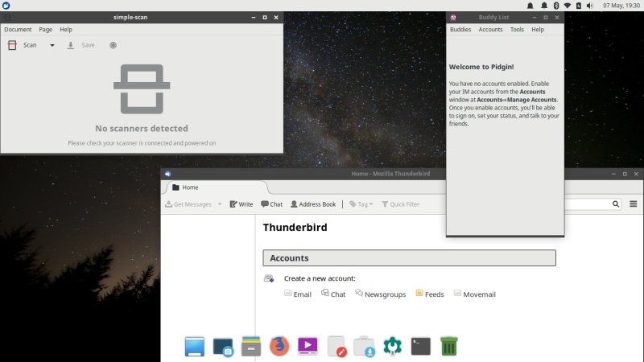Click the "Create a new account:" label

[x=320, y=278]
